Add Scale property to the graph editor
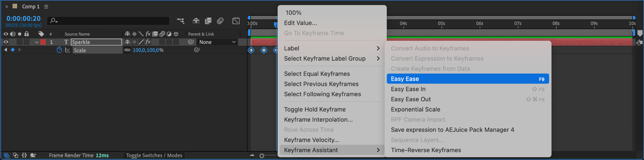The image size is (644, 160). click(x=68, y=50)
